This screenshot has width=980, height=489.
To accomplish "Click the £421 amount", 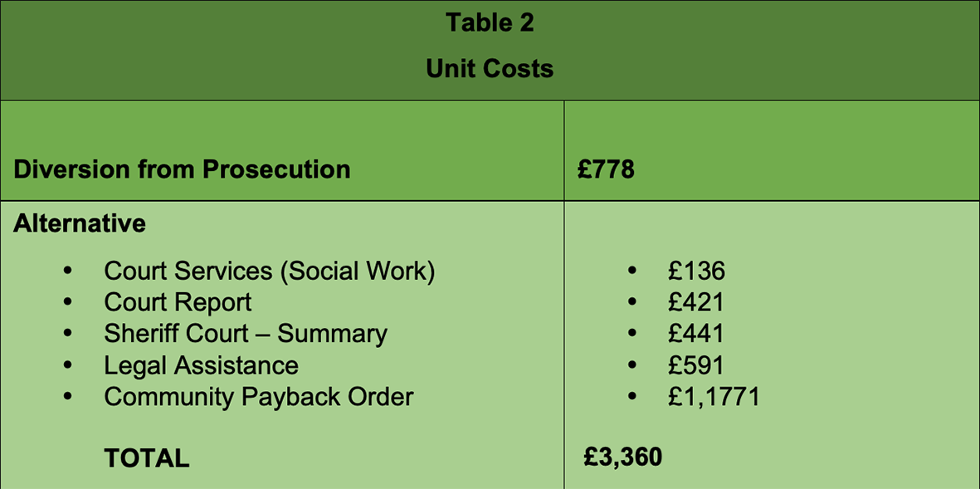I will point(695,303).
